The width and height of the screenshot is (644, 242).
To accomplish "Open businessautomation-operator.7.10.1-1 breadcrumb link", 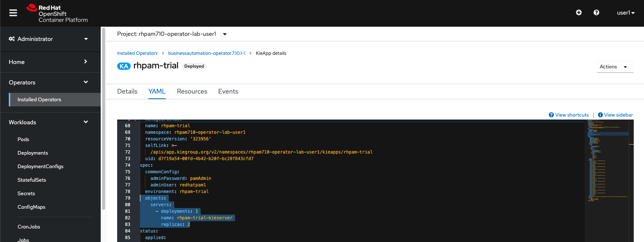I will point(207,53).
